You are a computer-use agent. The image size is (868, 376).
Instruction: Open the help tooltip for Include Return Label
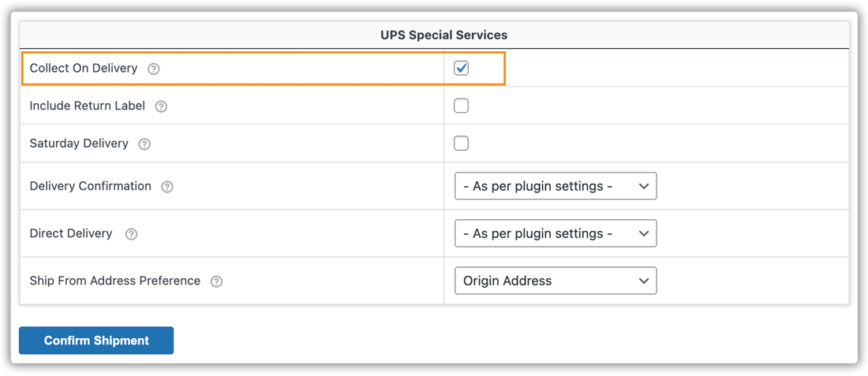pyautogui.click(x=161, y=106)
